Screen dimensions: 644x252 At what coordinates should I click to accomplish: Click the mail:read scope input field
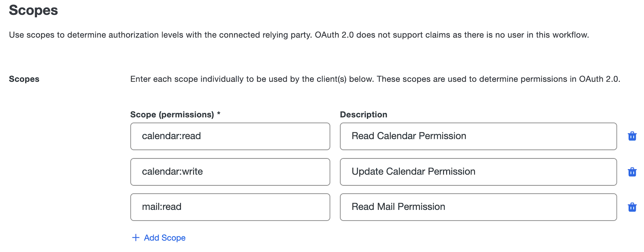230,207
